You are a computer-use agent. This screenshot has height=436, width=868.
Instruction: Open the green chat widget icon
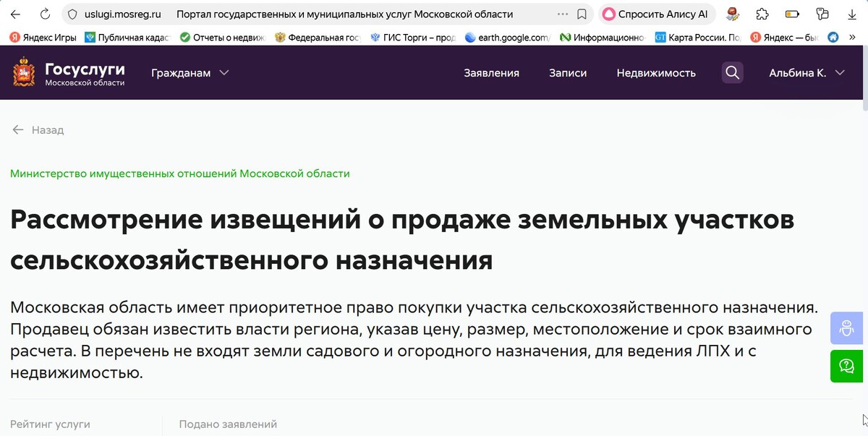(x=846, y=367)
